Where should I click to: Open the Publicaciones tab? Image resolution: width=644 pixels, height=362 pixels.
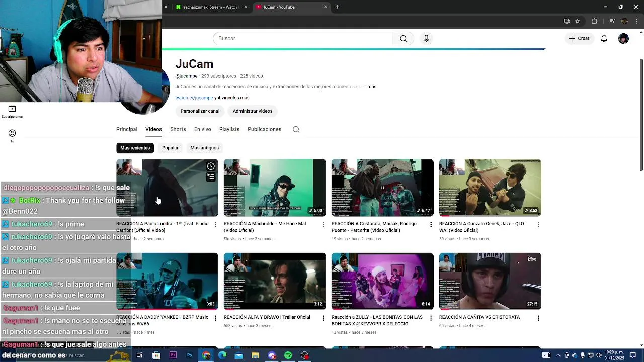[x=265, y=129]
